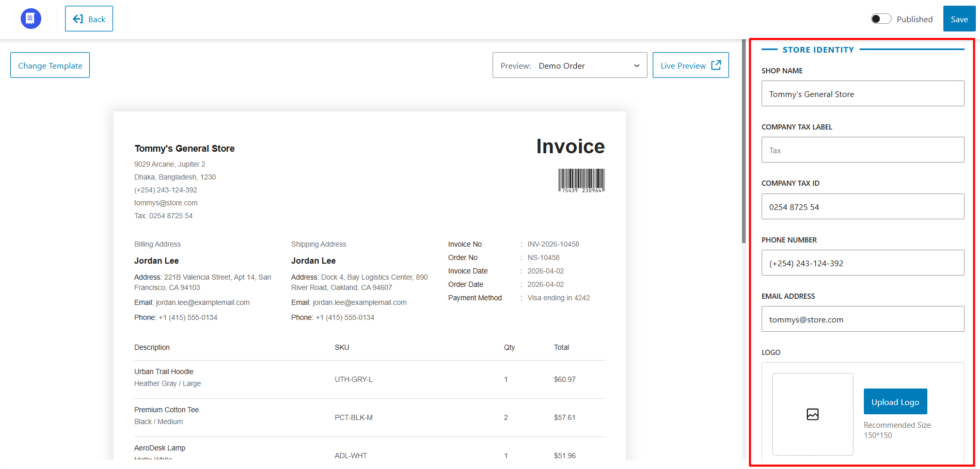Click the Urban Trail Hoodie item
Viewport: 980px width, 469px height.
pos(164,371)
